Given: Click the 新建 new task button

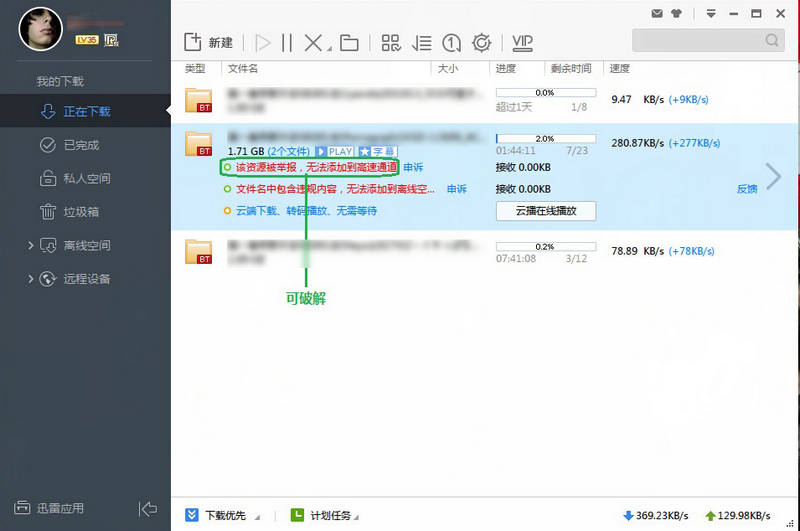Looking at the screenshot, I should (x=209, y=43).
